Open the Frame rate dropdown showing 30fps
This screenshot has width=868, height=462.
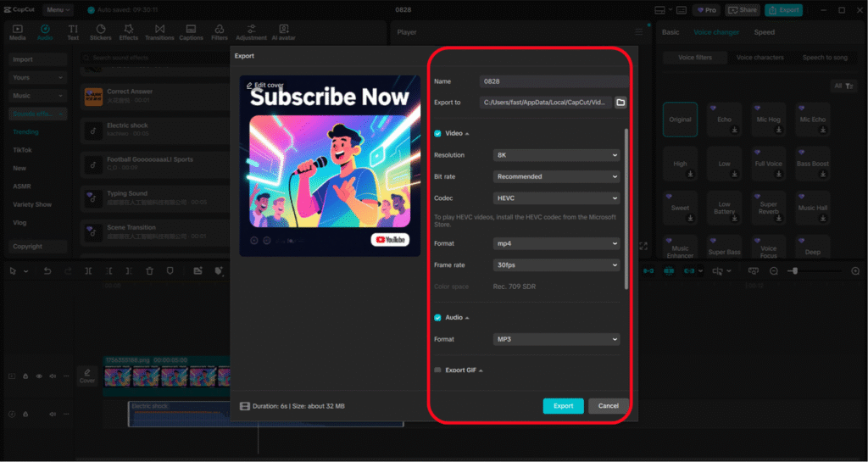[x=556, y=265]
